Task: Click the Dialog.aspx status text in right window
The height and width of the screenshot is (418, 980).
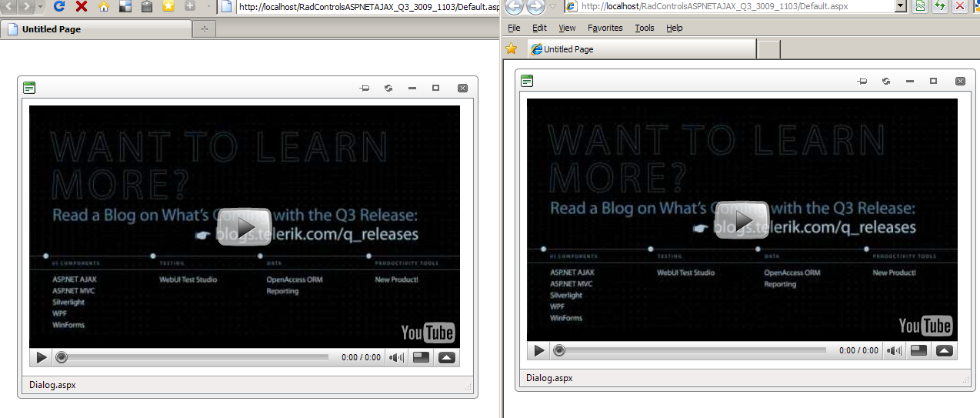Action: point(550,378)
